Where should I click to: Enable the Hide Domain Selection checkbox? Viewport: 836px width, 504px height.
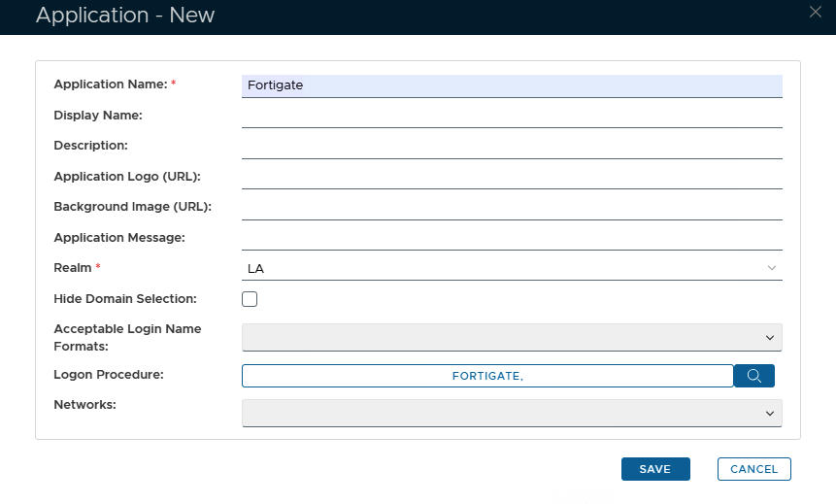(250, 299)
